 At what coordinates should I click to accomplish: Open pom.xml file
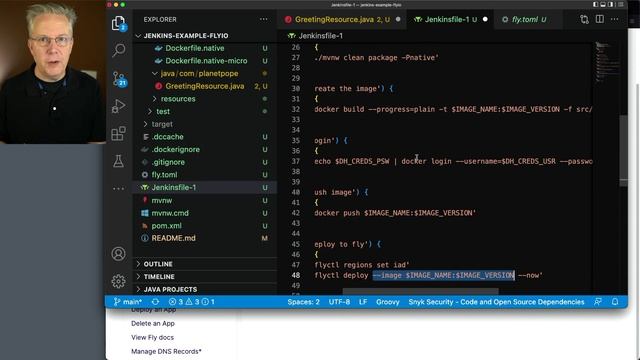[167, 226]
